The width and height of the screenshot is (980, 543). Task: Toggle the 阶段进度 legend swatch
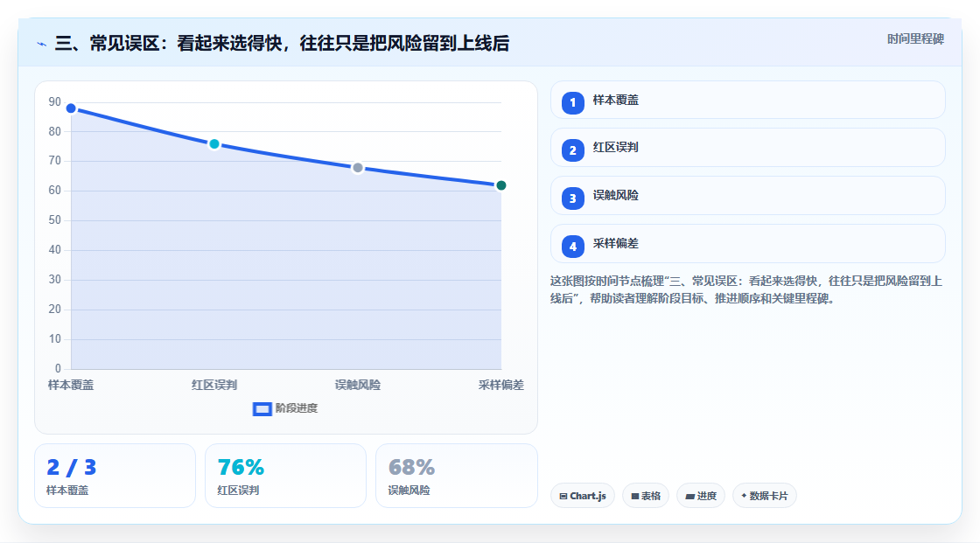pyautogui.click(x=262, y=409)
